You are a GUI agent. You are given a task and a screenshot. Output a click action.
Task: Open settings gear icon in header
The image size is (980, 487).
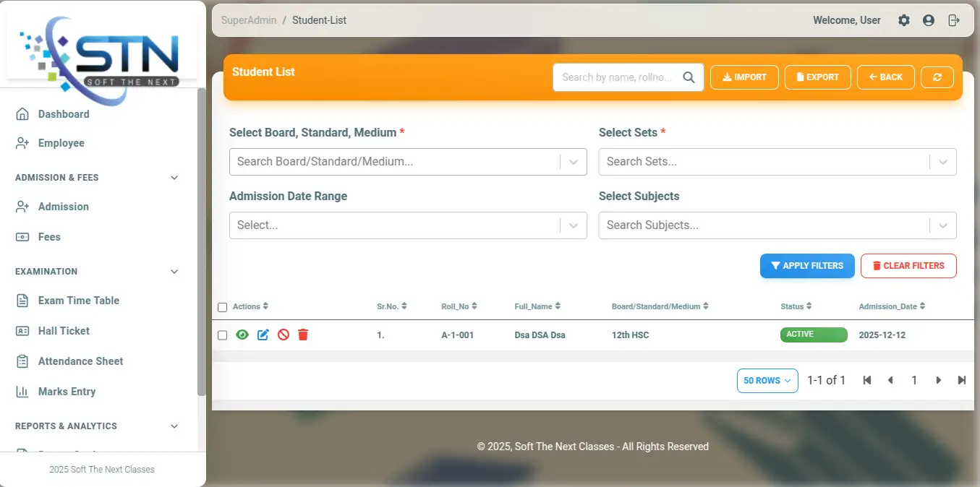(x=904, y=20)
